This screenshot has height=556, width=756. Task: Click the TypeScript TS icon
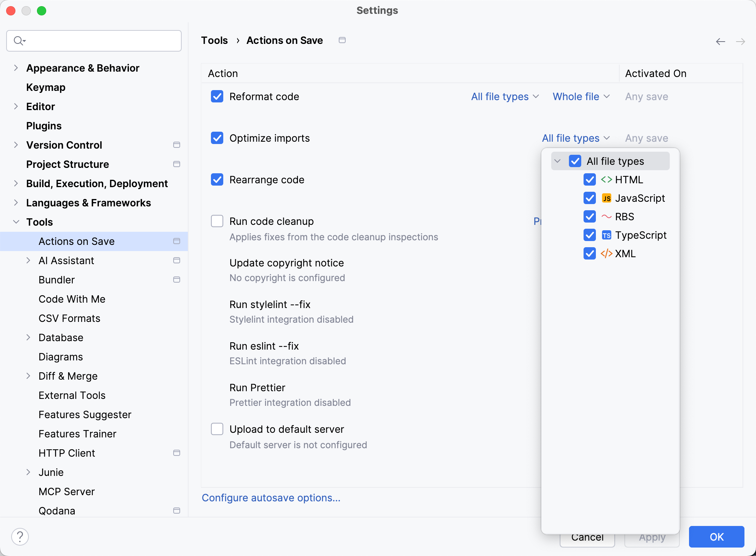pos(607,235)
